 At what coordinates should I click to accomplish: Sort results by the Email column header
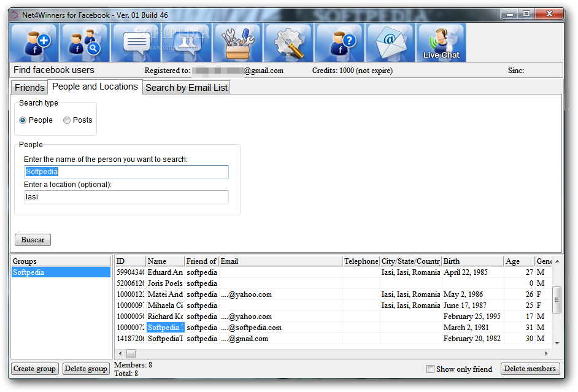click(x=280, y=261)
